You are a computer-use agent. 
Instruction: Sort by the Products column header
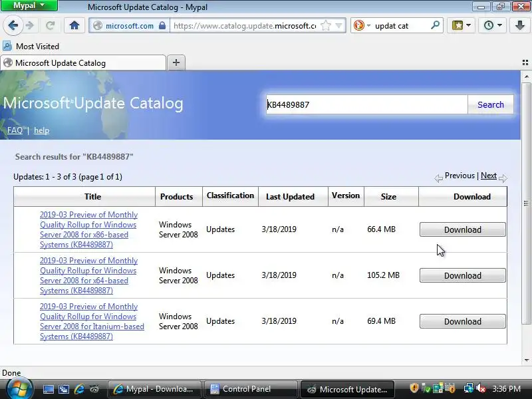pos(176,196)
